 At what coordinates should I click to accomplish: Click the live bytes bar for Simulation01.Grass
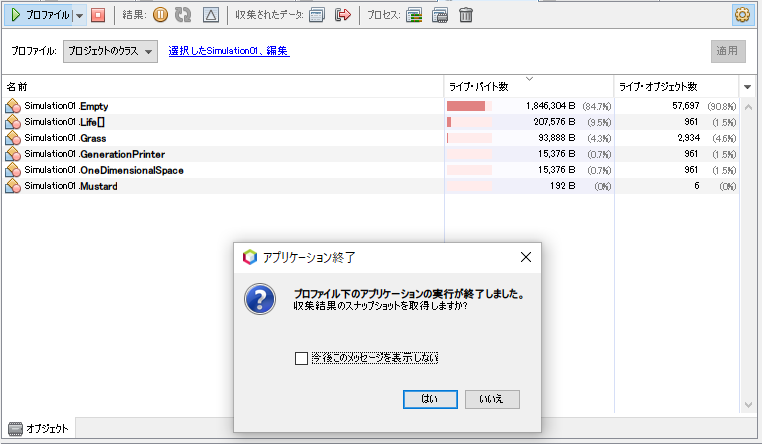pyautogui.click(x=469, y=138)
